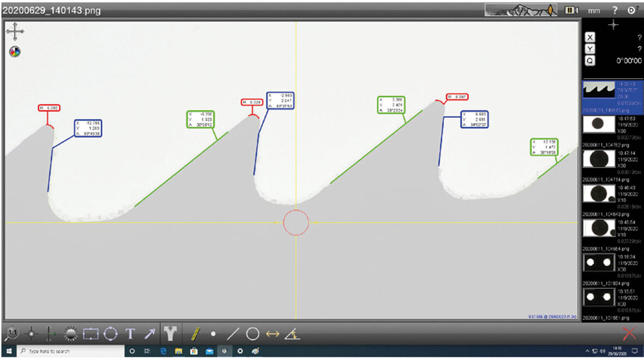The image size is (644, 358).
Task: Select leftmost red radius label R 0.392
Action: 49,108
